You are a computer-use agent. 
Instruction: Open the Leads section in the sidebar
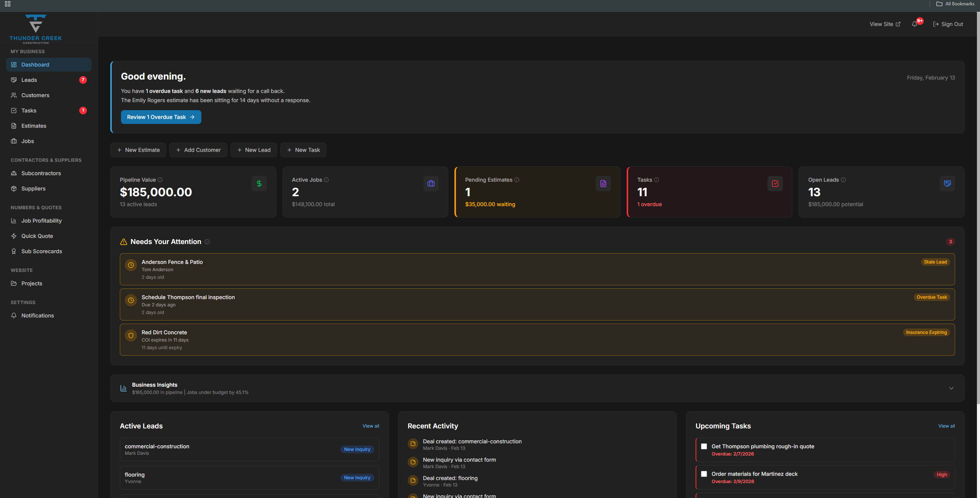tap(29, 80)
